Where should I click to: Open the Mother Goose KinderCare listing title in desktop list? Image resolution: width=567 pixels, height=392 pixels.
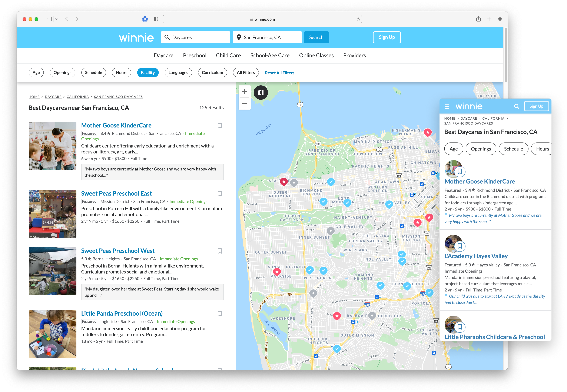[116, 125]
